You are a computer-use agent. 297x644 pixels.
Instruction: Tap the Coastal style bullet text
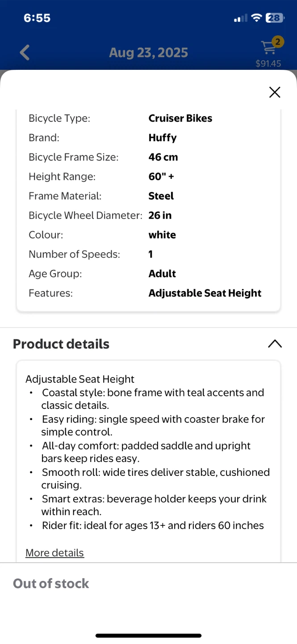tap(153, 399)
